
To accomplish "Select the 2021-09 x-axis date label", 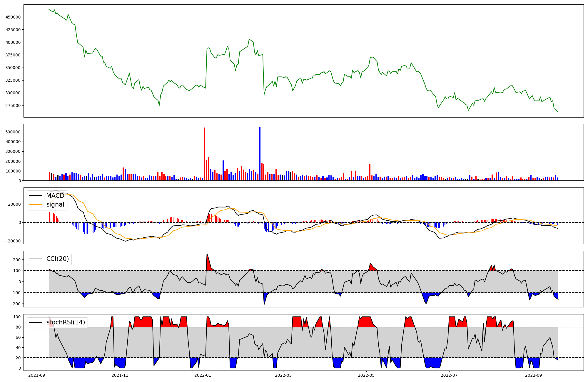I will (37, 375).
